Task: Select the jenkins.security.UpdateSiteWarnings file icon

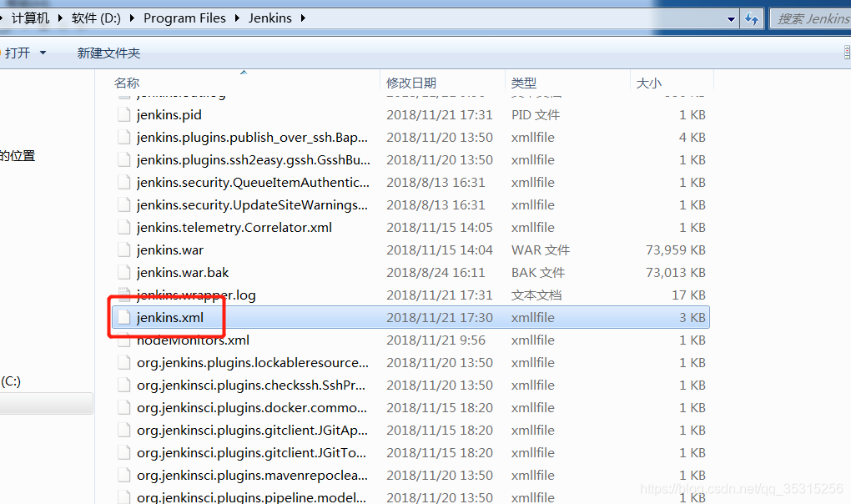Action: [x=124, y=205]
